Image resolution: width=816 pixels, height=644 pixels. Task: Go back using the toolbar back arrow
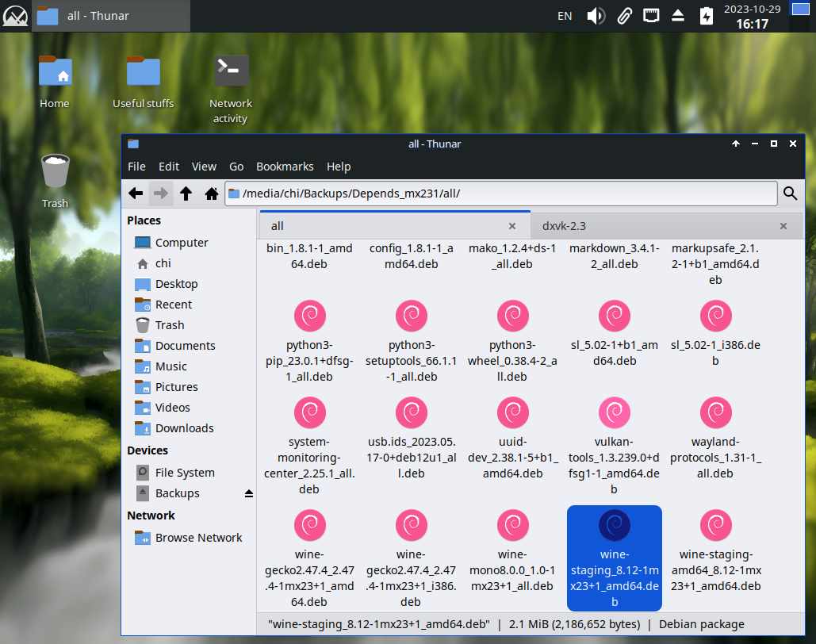pos(136,194)
